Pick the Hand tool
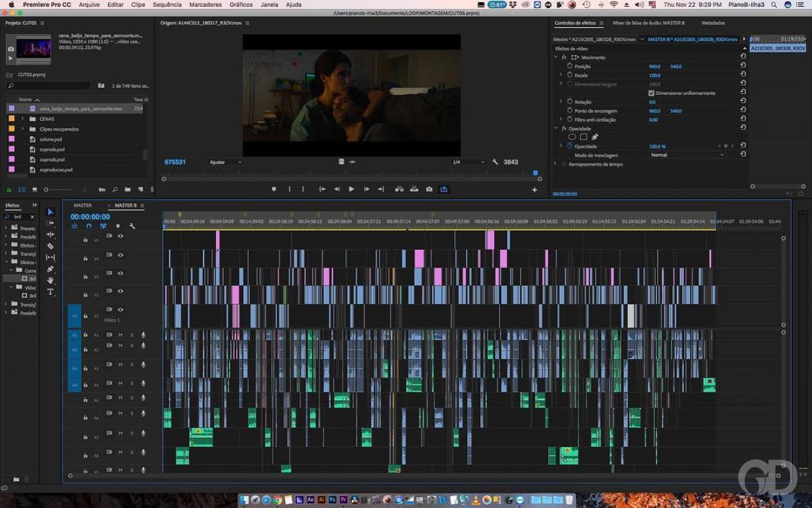Screen dimensions: 812x508 point(50,280)
